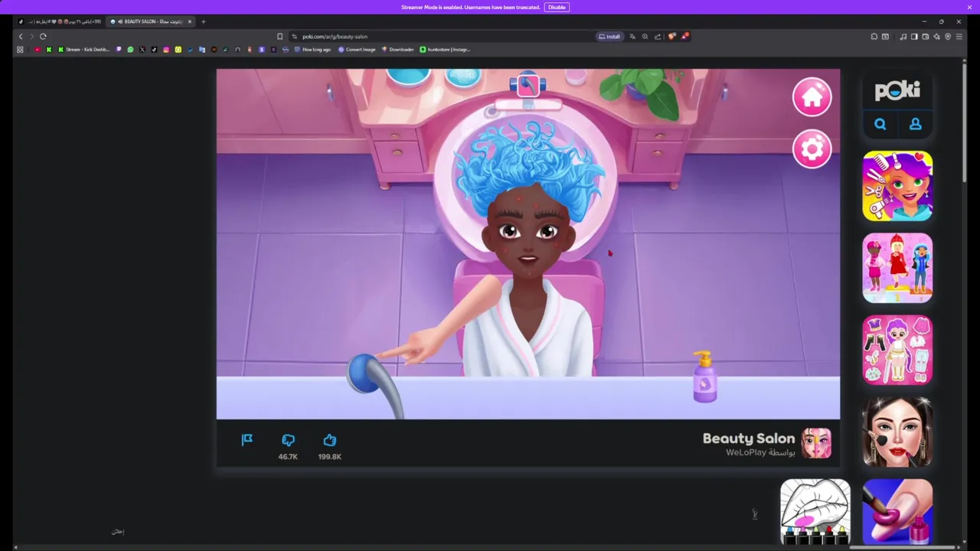Switch to the first browser tab

(x=60, y=21)
